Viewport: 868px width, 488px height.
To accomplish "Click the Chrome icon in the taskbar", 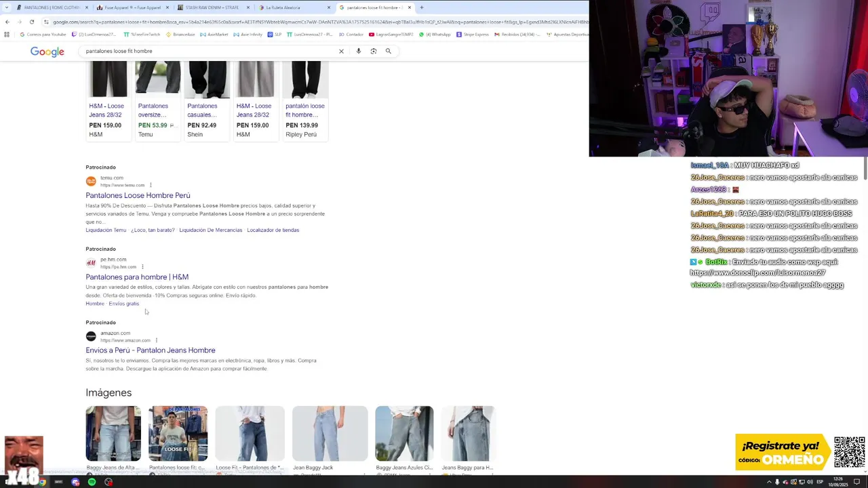I will [42, 482].
